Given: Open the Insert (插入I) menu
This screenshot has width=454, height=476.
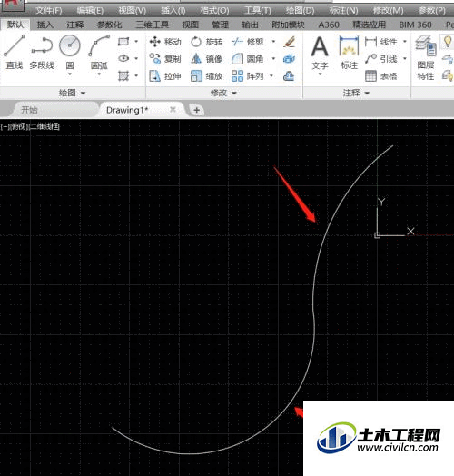Looking at the screenshot, I should [173, 11].
